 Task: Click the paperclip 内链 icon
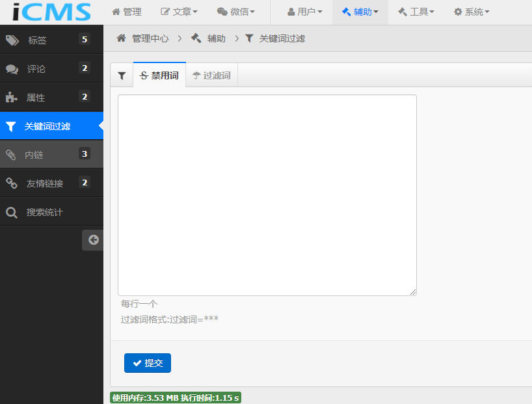pyautogui.click(x=11, y=155)
